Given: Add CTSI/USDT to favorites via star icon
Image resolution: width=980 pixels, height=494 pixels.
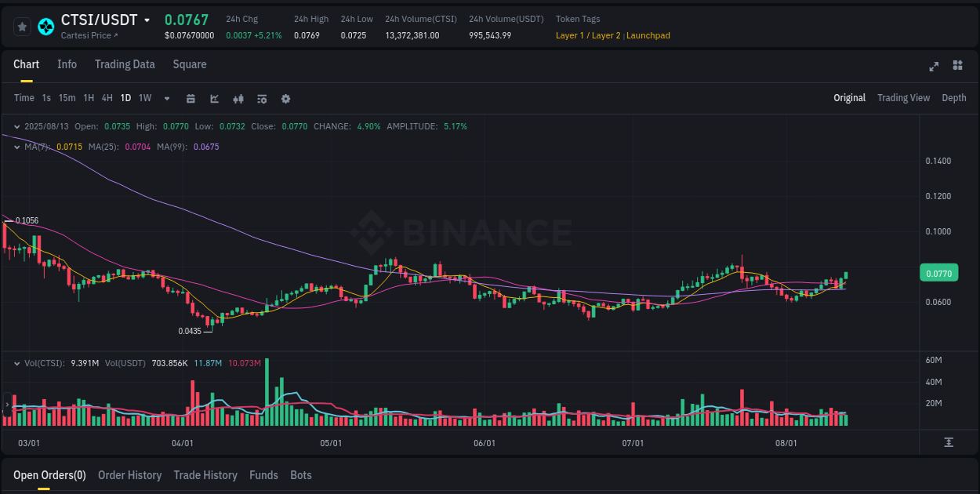Looking at the screenshot, I should tap(22, 26).
